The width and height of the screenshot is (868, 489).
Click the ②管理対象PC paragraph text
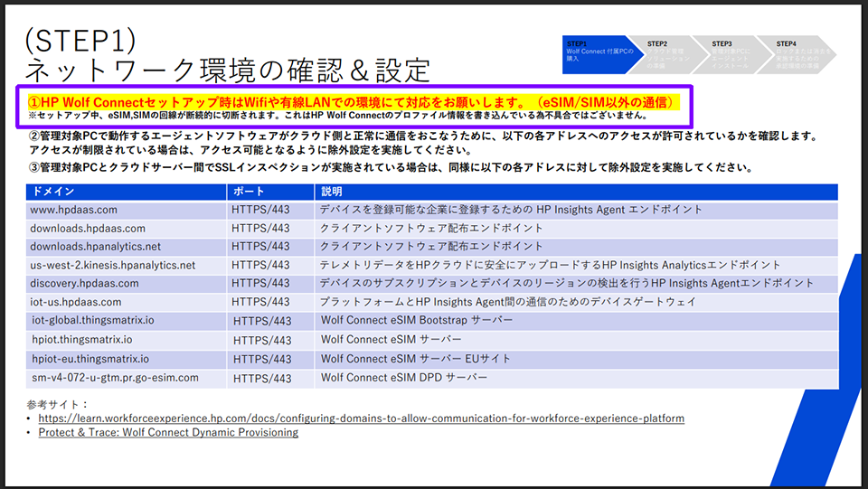pyautogui.click(x=424, y=143)
